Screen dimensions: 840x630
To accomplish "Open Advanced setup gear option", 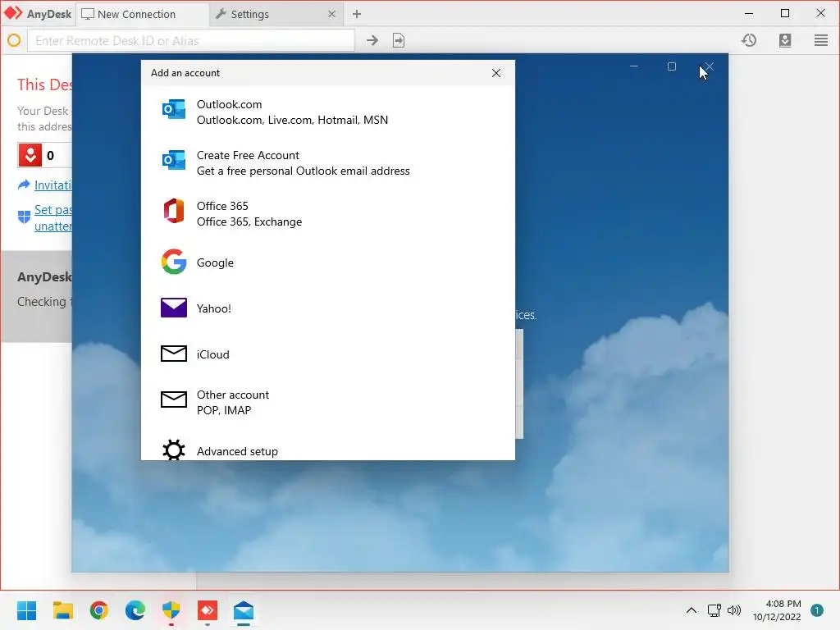I will [x=328, y=450].
